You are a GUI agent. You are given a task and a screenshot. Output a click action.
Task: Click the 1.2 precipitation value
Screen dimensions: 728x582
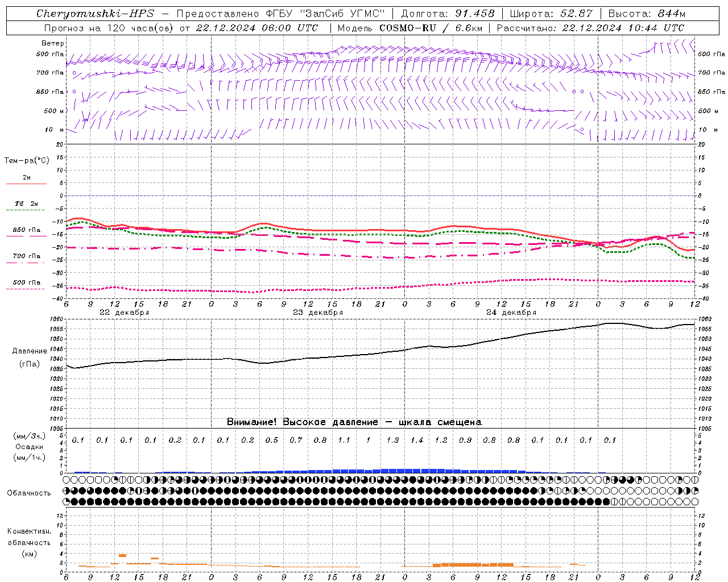point(441,440)
